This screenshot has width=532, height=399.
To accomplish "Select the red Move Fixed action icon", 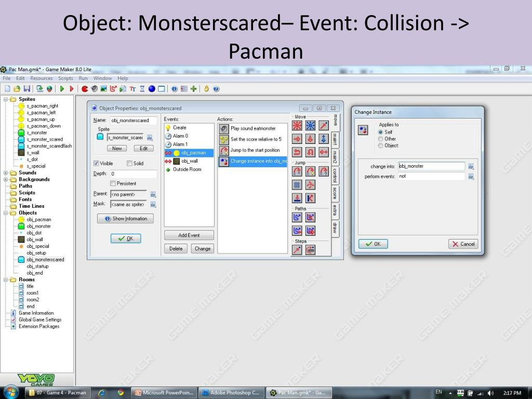I will point(297,126).
